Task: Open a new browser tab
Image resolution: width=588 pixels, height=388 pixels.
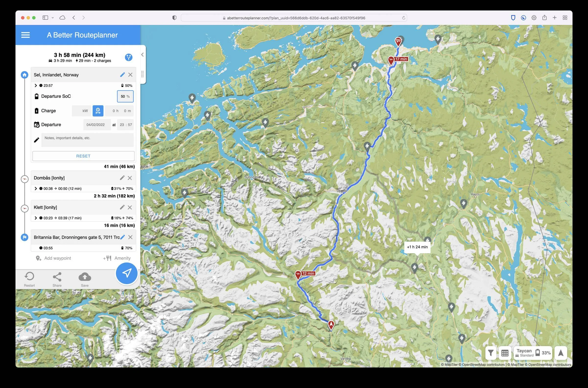Action: pos(555,18)
